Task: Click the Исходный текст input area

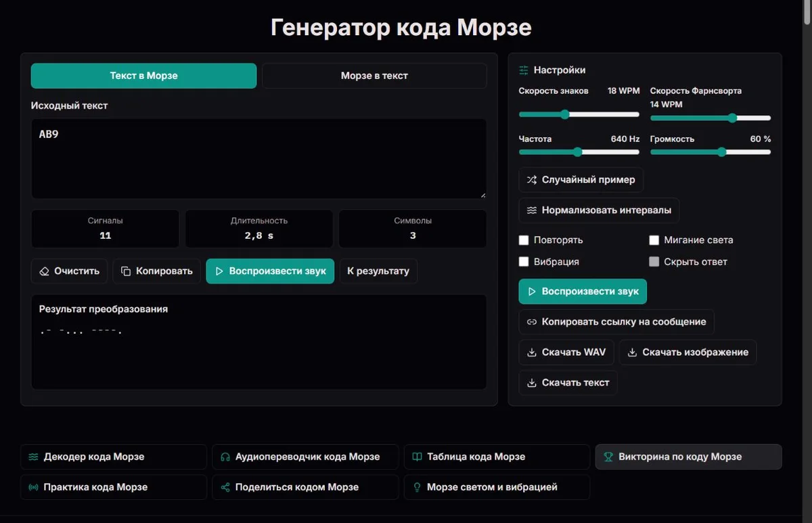Action: point(258,159)
